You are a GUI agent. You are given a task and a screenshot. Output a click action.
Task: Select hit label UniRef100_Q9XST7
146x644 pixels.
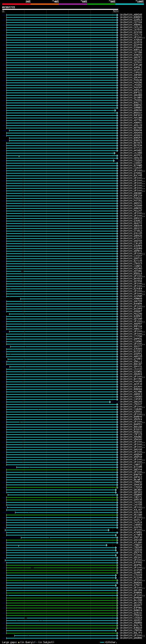(131, 347)
